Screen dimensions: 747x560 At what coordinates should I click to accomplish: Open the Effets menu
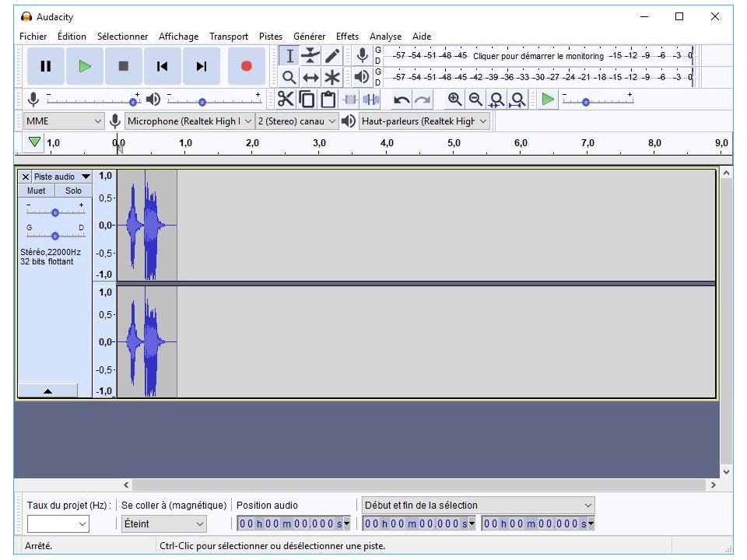click(347, 37)
